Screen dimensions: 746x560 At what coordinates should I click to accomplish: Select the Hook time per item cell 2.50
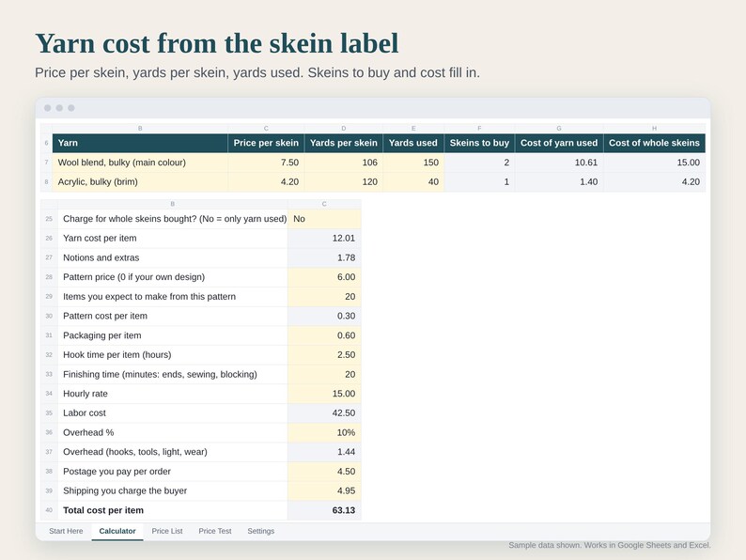coord(324,355)
